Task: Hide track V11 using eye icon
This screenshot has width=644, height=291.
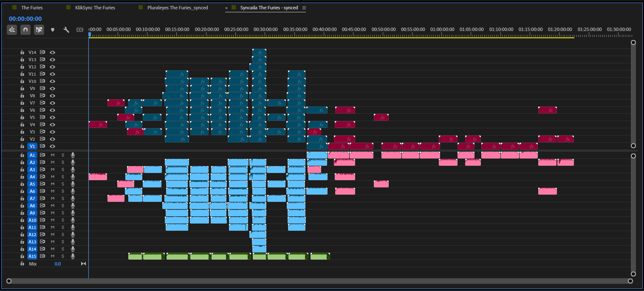Action: point(53,74)
